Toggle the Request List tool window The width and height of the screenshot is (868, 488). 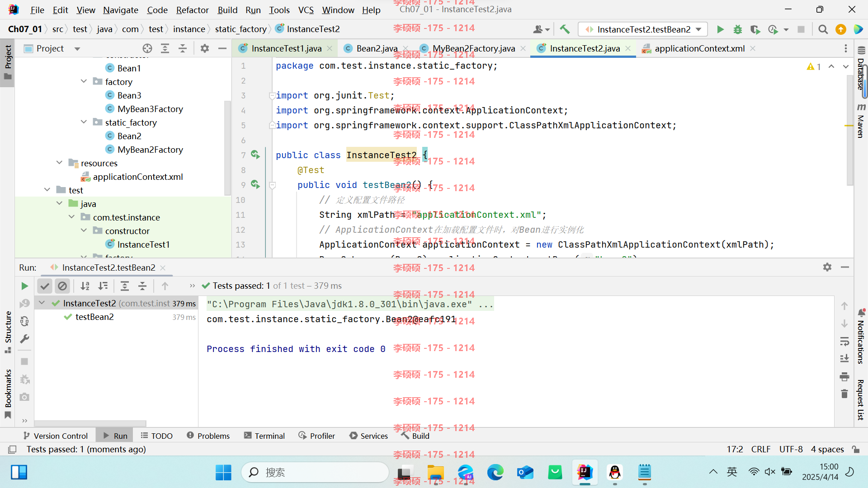click(x=861, y=400)
